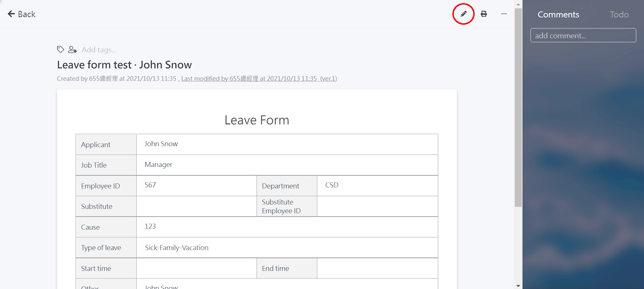
Task: Click the scrollbar up arrow
Action: [x=518, y=4]
